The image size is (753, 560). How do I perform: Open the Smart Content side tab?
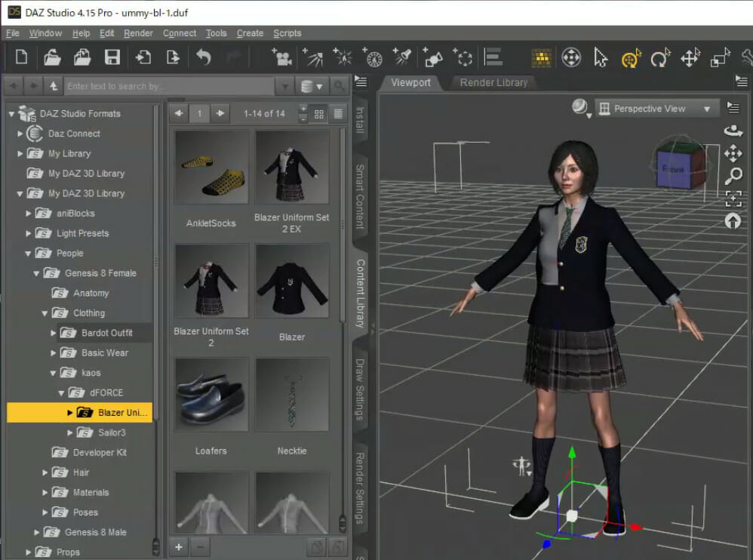click(360, 196)
